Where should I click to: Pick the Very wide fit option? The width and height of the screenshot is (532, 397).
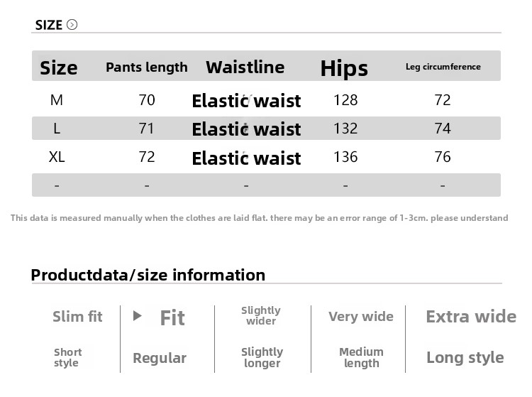click(x=360, y=317)
